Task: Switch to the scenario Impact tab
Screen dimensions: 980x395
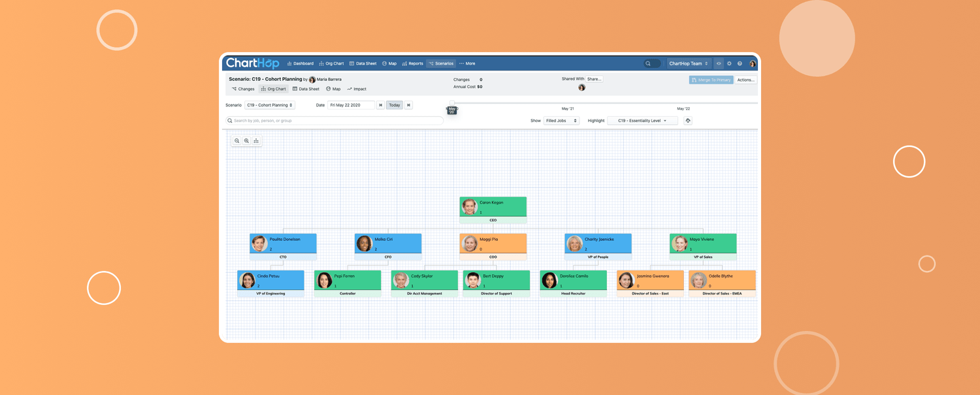Action: 357,89
